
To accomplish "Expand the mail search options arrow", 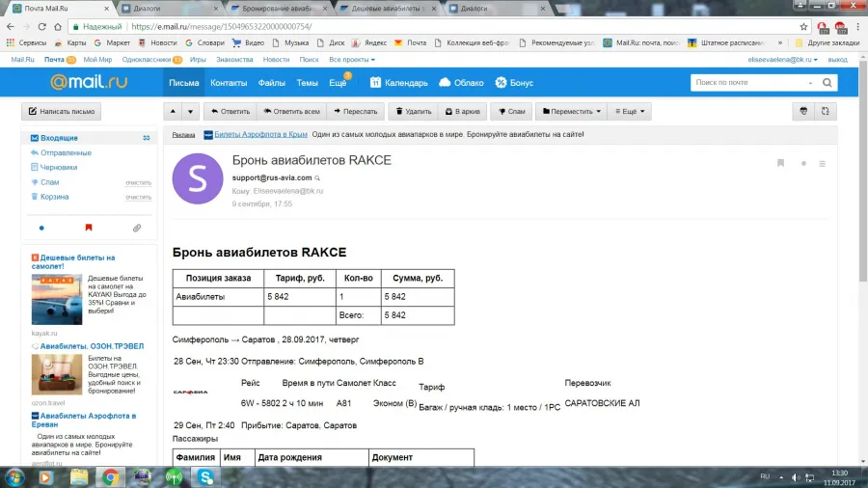I will pos(810,82).
